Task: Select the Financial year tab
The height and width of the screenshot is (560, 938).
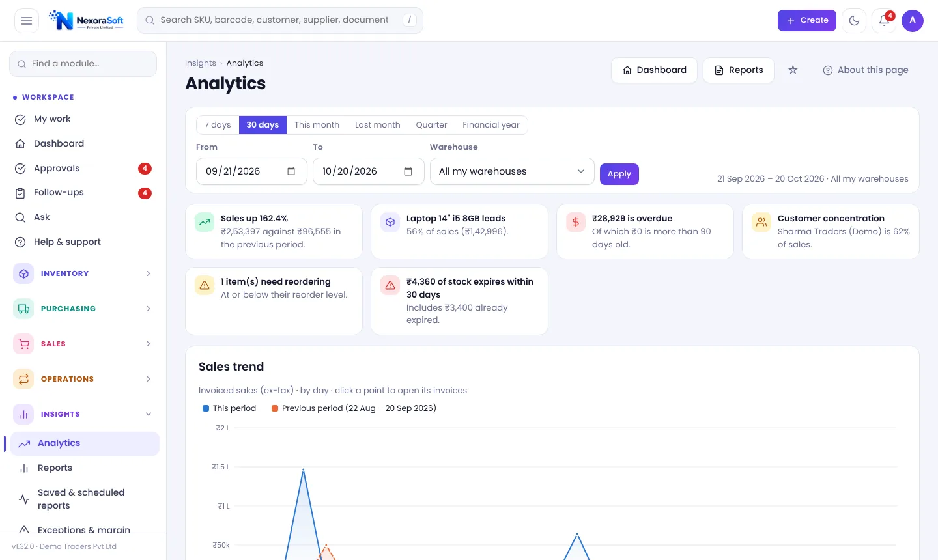Action: (x=491, y=125)
